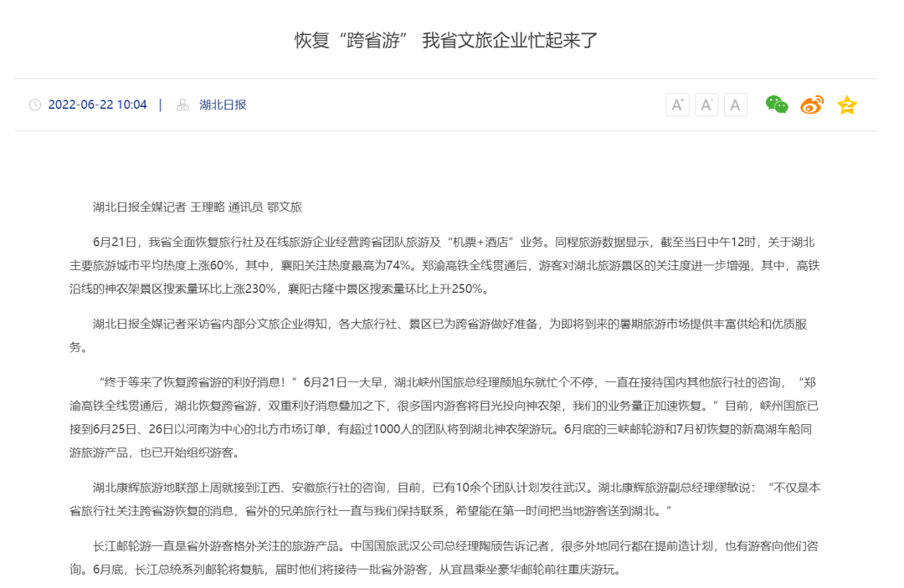Share article to Weibo icon
Screen dimensions: 904x588
tap(812, 105)
